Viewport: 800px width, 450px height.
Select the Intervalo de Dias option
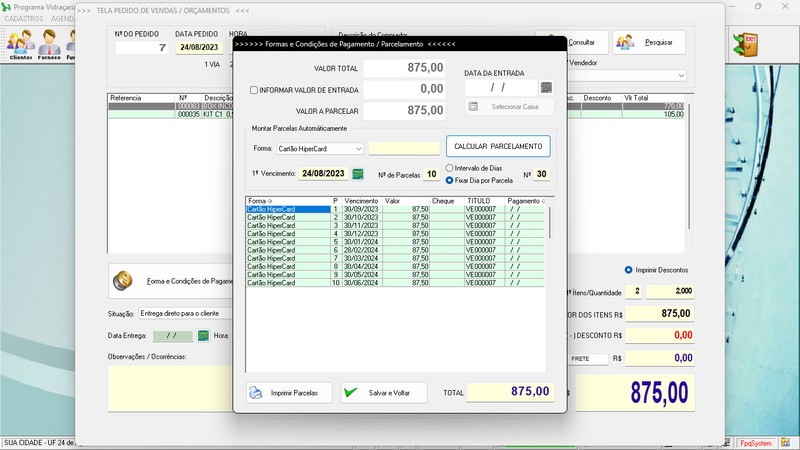[450, 168]
